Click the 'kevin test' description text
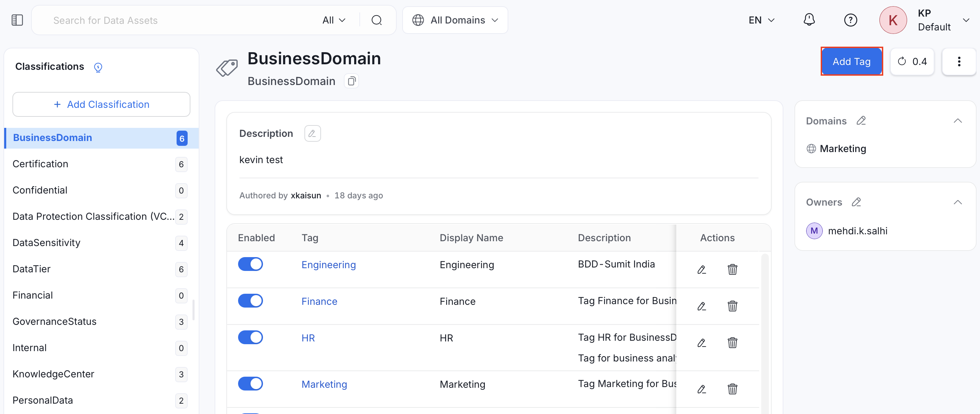Image resolution: width=980 pixels, height=414 pixels. (x=261, y=160)
